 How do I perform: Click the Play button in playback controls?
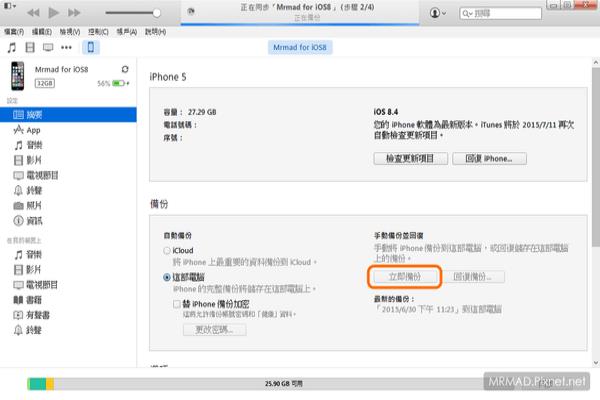click(x=53, y=13)
